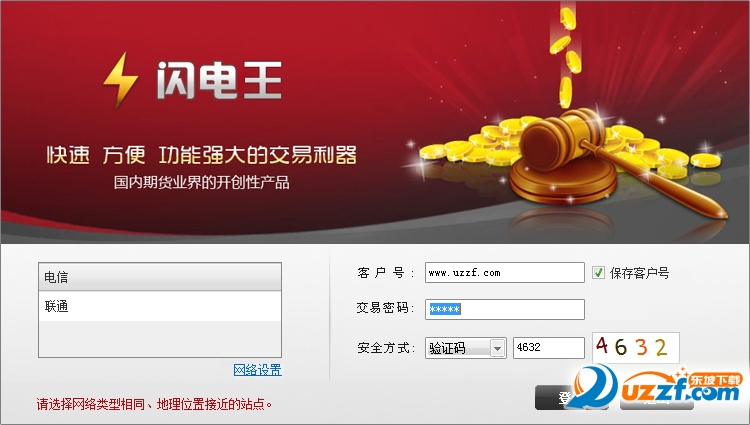Image resolution: width=750 pixels, height=425 pixels.
Task: Refresh the 4632 captcha image
Action: point(636,347)
